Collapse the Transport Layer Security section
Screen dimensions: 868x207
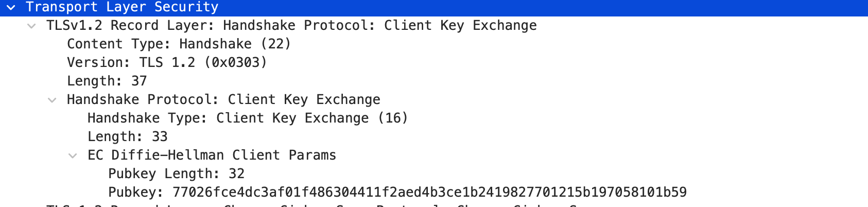tap(11, 7)
